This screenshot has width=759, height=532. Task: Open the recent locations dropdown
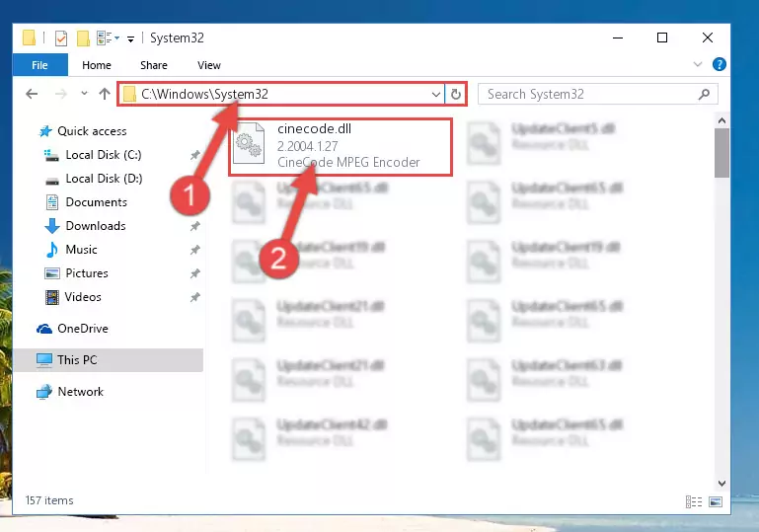tap(84, 93)
